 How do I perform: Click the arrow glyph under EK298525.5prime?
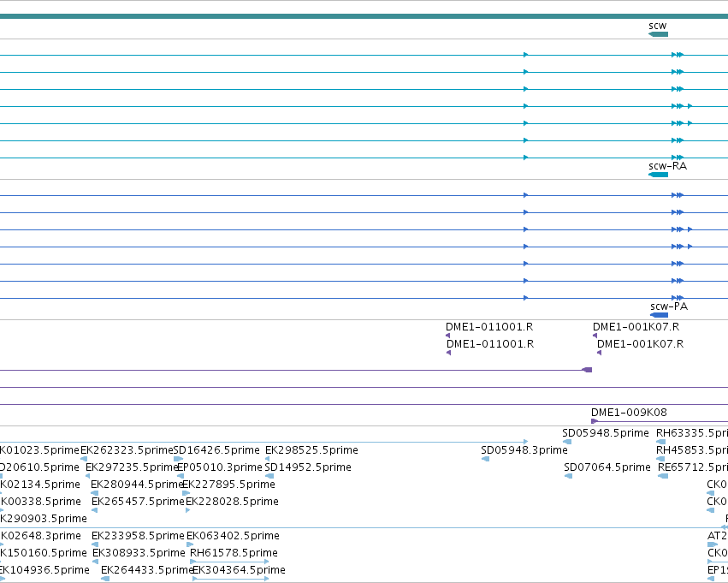pyautogui.click(x=267, y=459)
